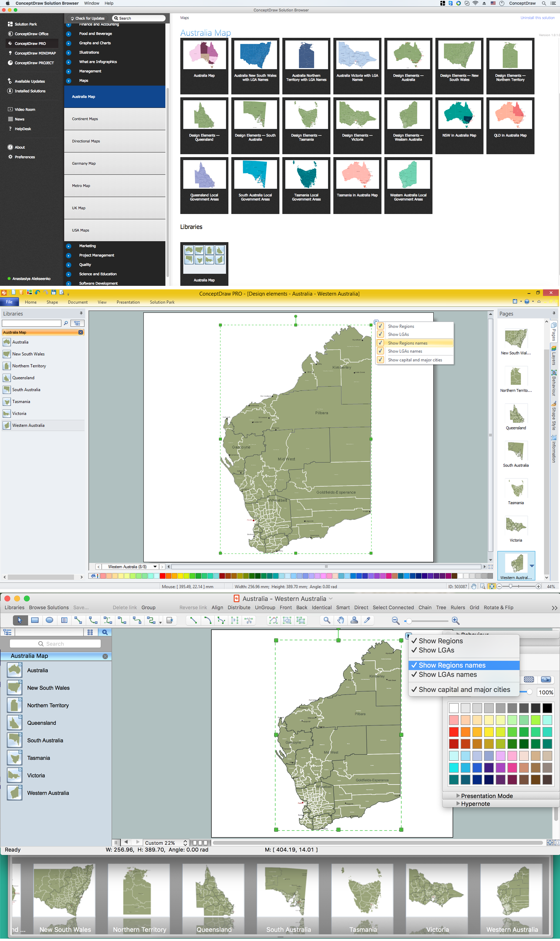Click the Mac toolbar zoom slider
Viewport: 560px width, 941px height.
point(426,621)
